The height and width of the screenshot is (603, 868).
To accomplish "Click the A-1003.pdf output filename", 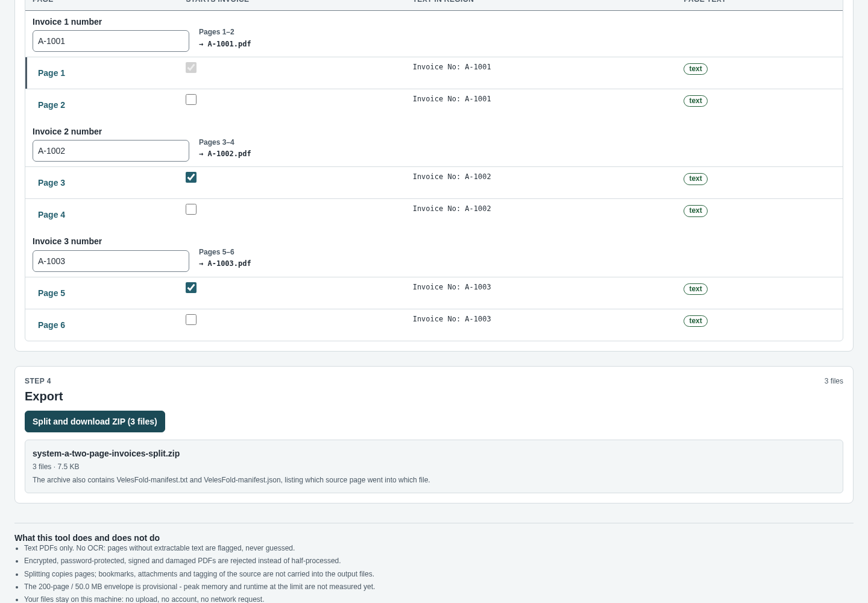I will coord(229,264).
